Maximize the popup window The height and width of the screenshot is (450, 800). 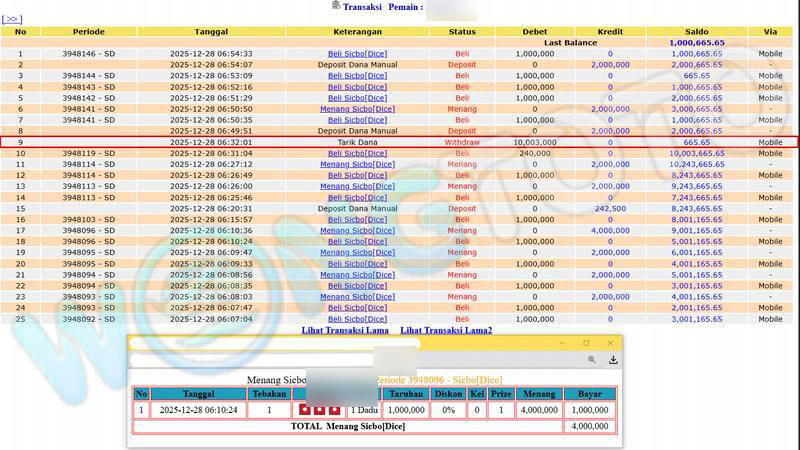point(586,343)
